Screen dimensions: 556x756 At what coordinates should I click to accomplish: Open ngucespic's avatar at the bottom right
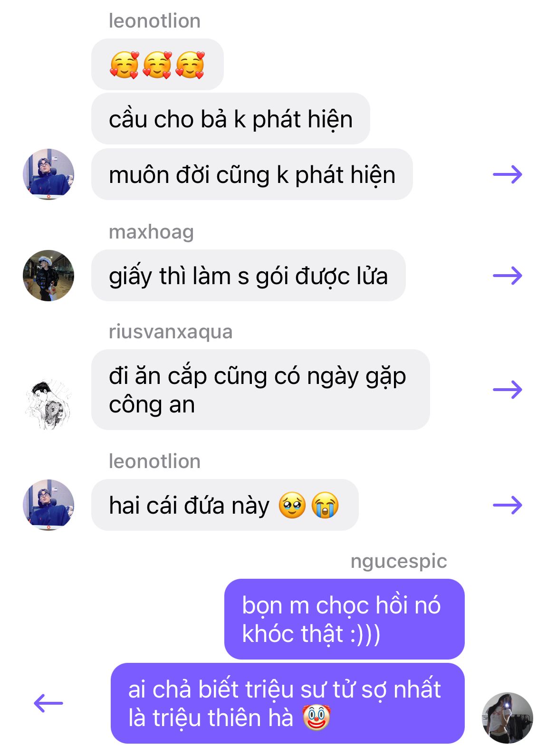(x=508, y=718)
